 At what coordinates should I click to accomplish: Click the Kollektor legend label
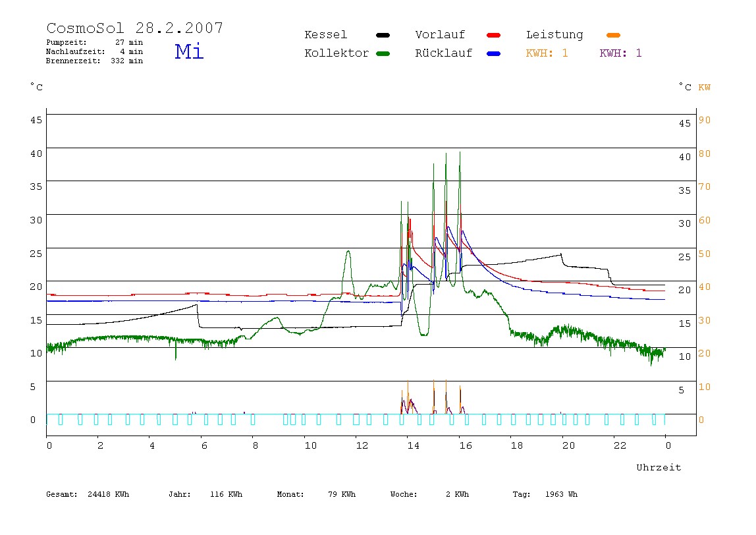tap(337, 53)
